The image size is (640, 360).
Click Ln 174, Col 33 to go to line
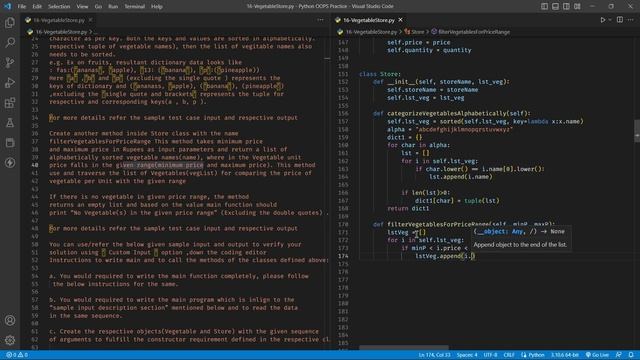[434, 355]
